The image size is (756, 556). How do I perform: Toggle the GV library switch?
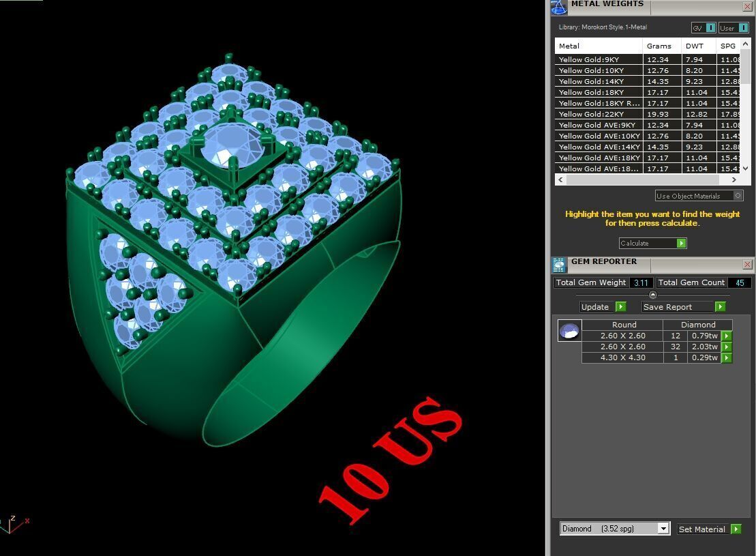[710, 28]
